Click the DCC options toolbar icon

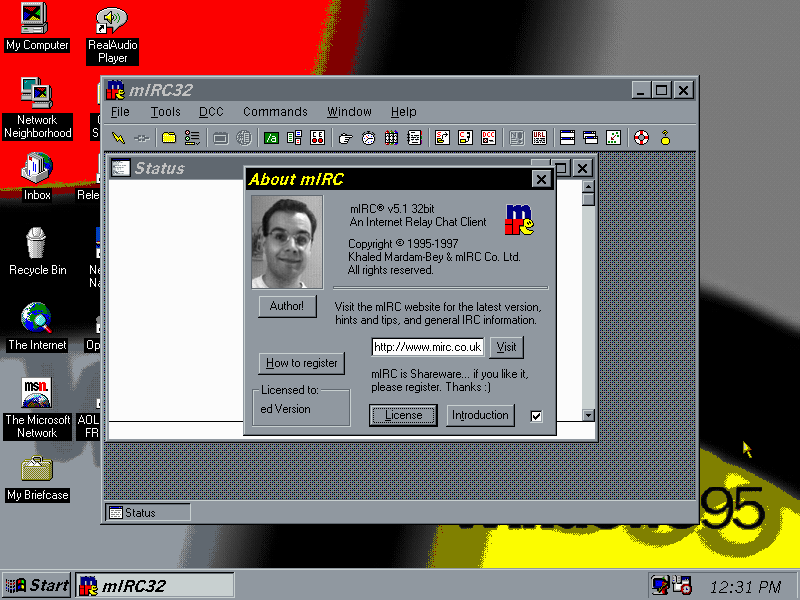coord(489,138)
